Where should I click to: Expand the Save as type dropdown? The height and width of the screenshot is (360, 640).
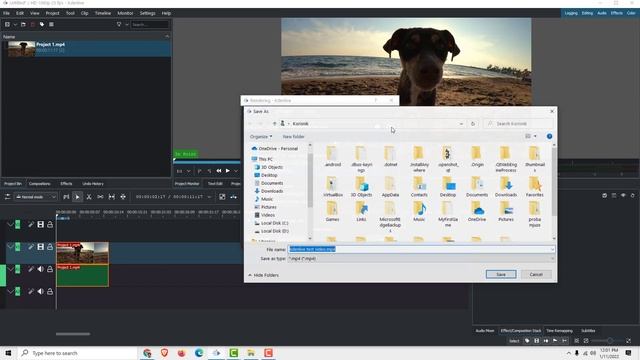[552, 258]
